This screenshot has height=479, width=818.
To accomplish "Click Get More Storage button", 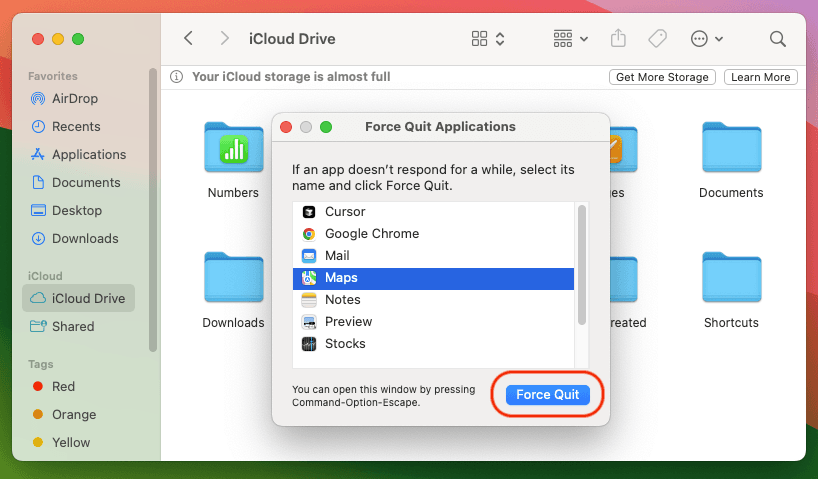I will [x=662, y=77].
